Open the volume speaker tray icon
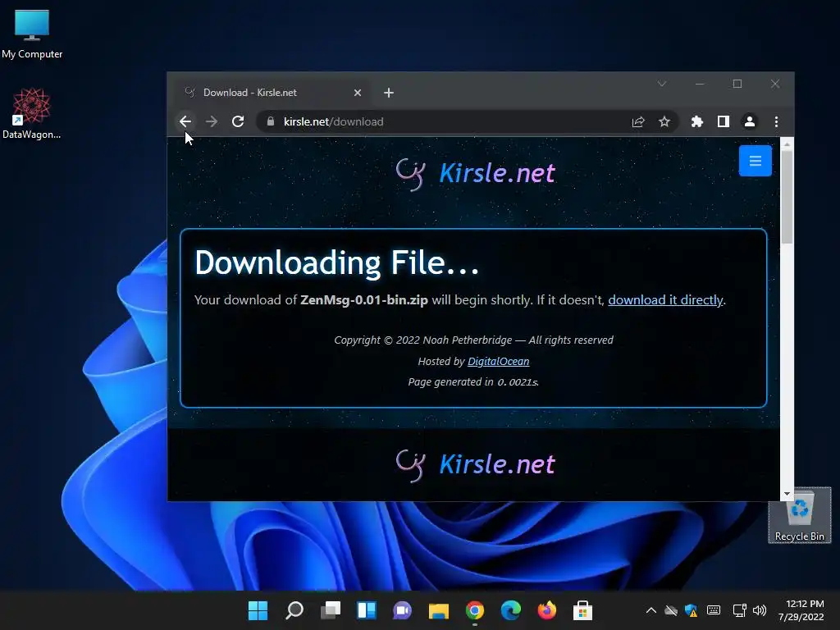The height and width of the screenshot is (630, 840). coord(760,610)
